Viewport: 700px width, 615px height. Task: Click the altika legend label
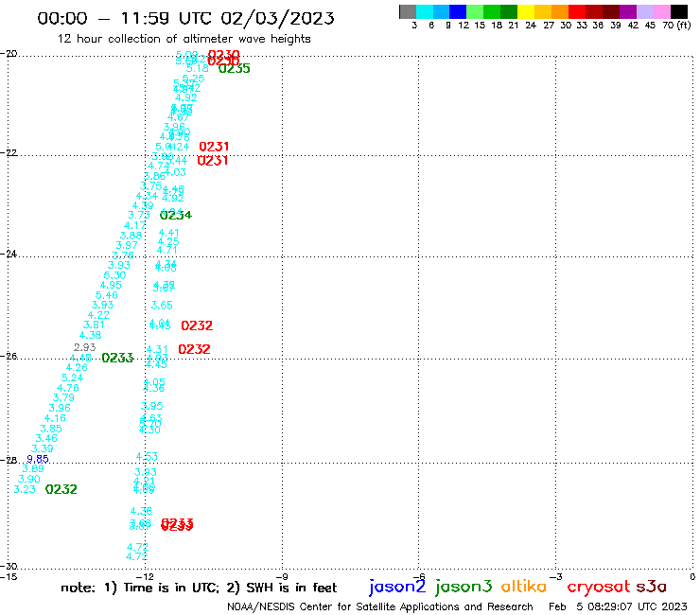coord(524,586)
